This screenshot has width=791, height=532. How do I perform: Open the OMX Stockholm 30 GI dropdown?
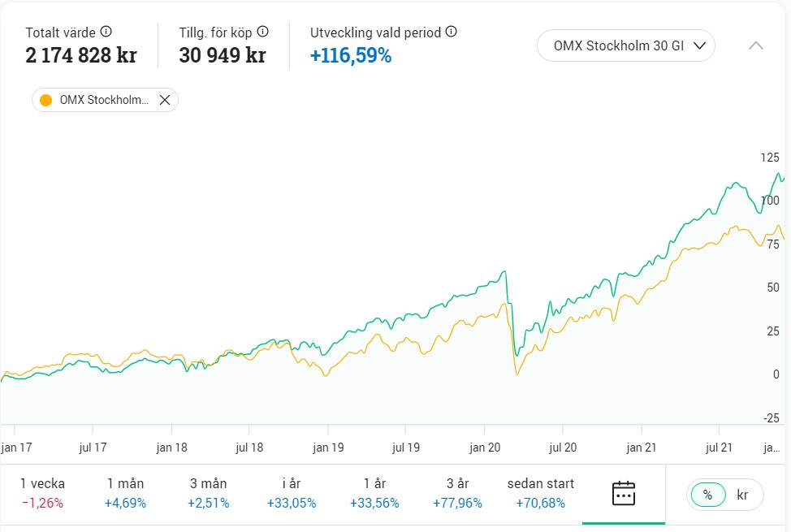point(625,45)
